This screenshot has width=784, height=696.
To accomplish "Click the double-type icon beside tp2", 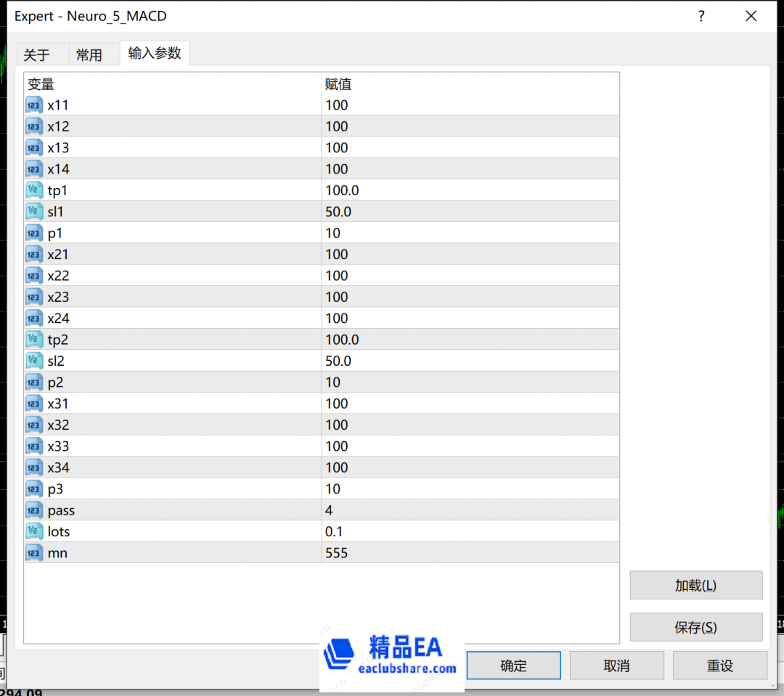I will click(x=35, y=340).
